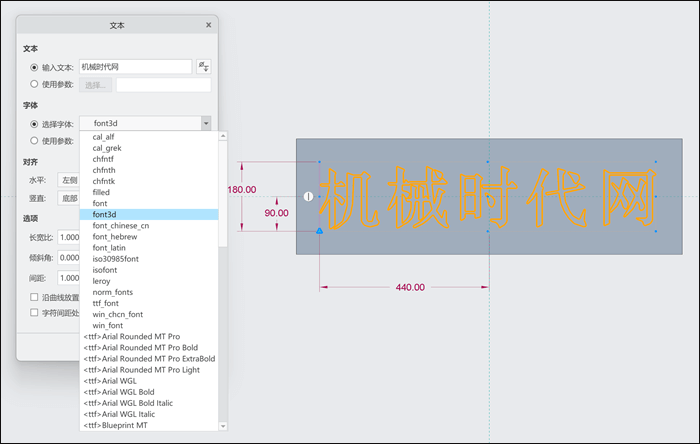
Task: Click the 长宽比 value field
Action: (x=69, y=237)
